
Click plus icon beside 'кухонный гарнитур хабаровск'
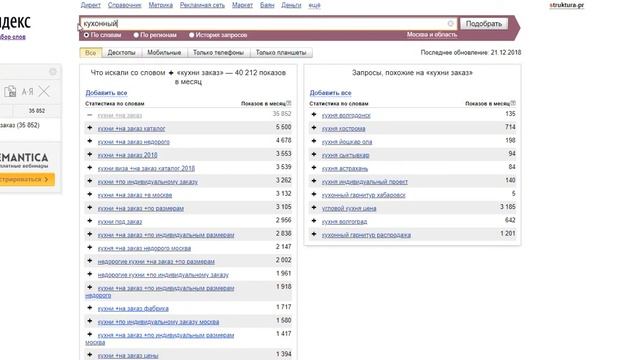[314, 194]
